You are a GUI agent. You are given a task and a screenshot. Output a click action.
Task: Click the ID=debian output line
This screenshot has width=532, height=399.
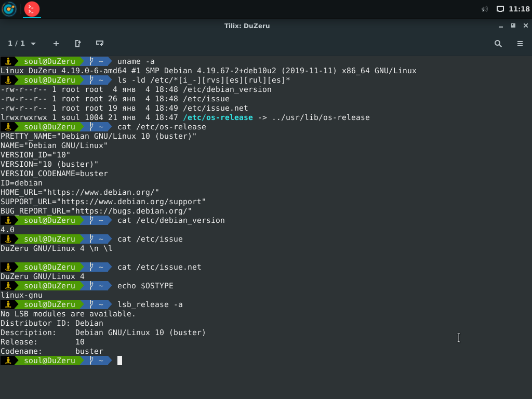21,183
